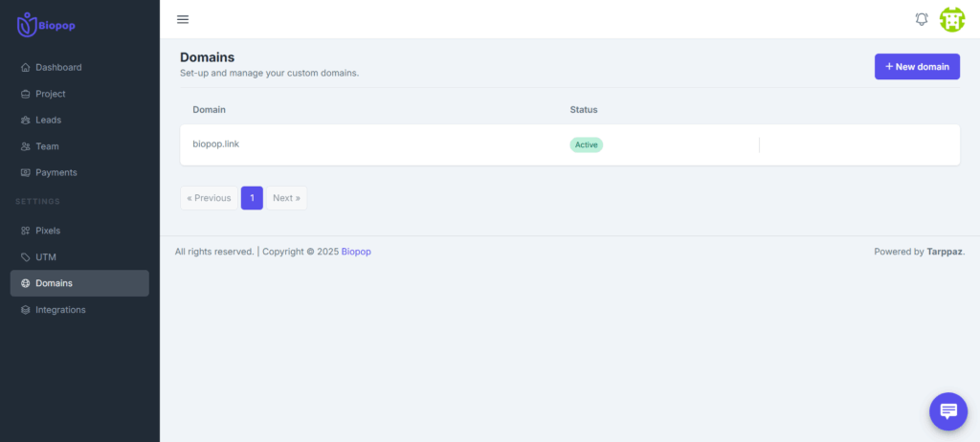Select page 1 in the pagination
The image size is (980, 442).
point(252,198)
